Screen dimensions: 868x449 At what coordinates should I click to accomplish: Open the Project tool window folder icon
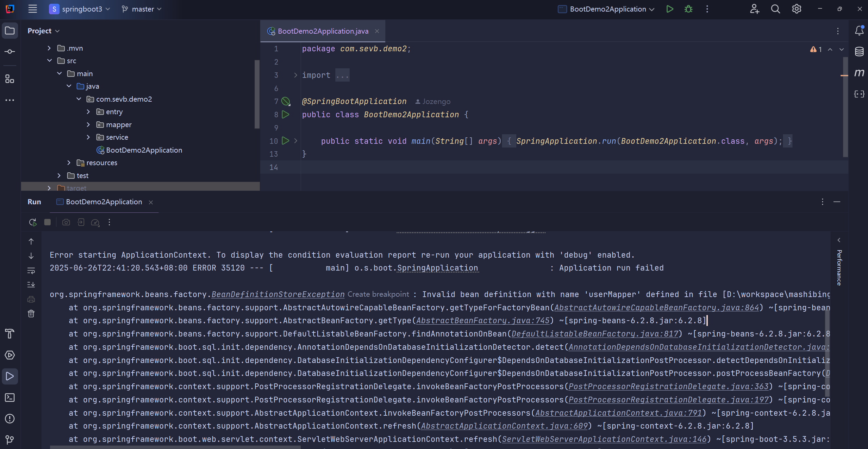(x=10, y=31)
